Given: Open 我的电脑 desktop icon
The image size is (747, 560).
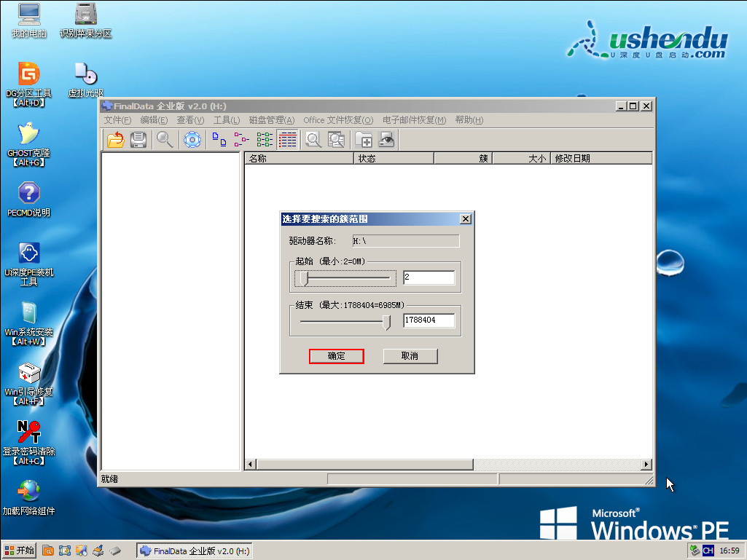Looking at the screenshot, I should 29,20.
